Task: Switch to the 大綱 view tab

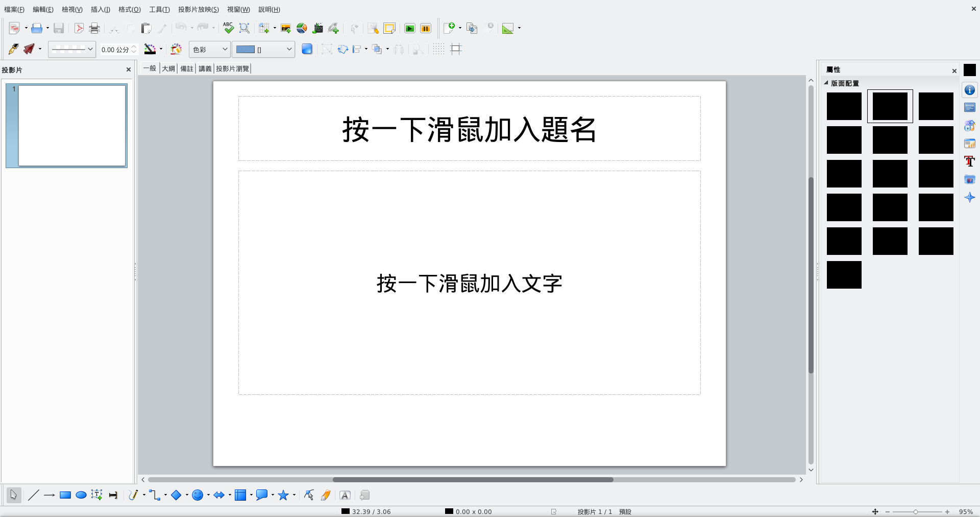Action: coord(168,68)
